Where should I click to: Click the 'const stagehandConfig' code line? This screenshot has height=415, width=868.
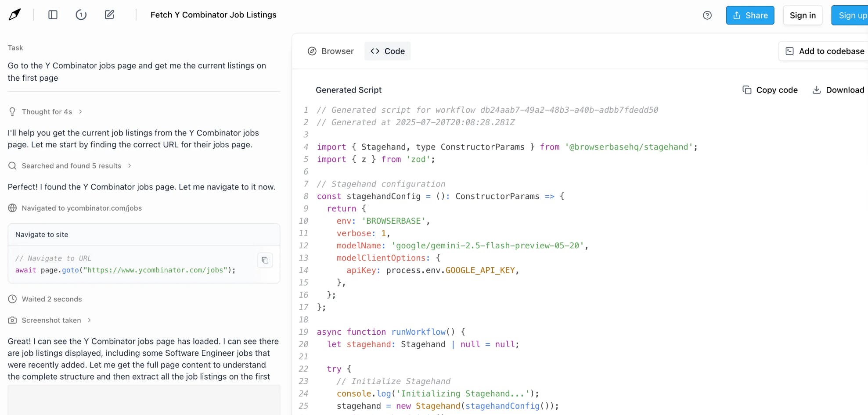pos(441,196)
